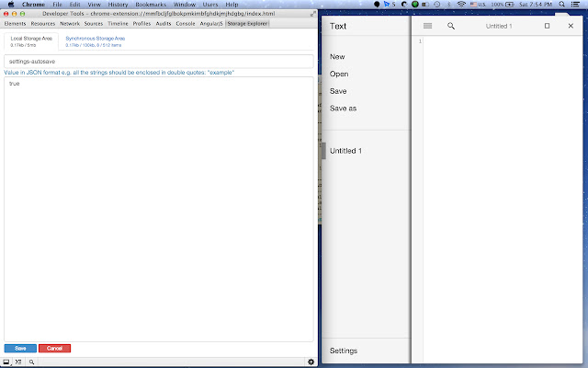The height and width of the screenshot is (368, 588).
Task: Switch to Console tab
Action: 186,23
